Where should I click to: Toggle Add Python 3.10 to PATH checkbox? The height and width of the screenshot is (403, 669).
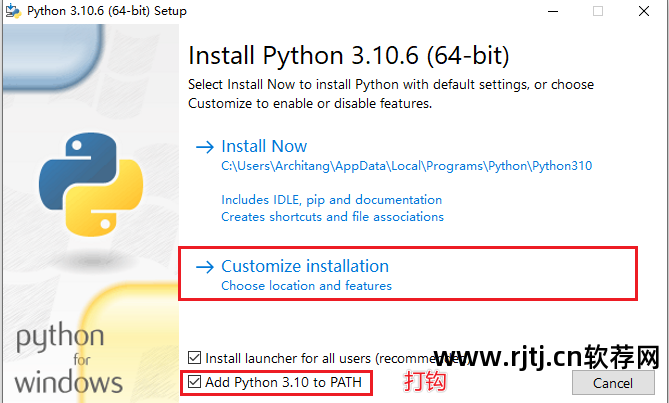point(195,381)
